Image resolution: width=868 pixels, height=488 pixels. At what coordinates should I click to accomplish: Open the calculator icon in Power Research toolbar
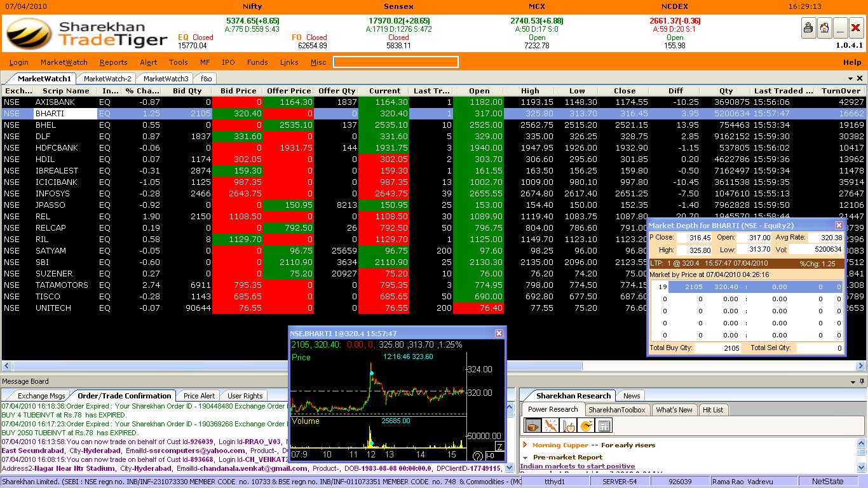pyautogui.click(x=604, y=426)
